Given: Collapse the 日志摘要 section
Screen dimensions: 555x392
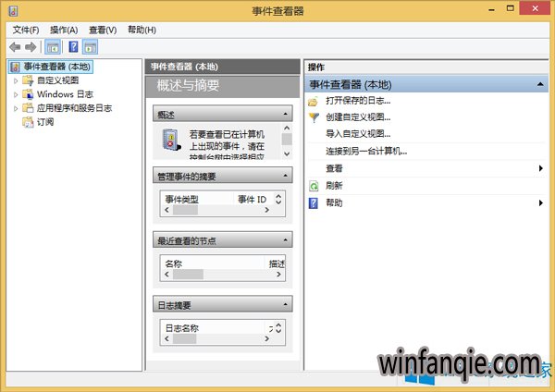Looking at the screenshot, I should (285, 304).
